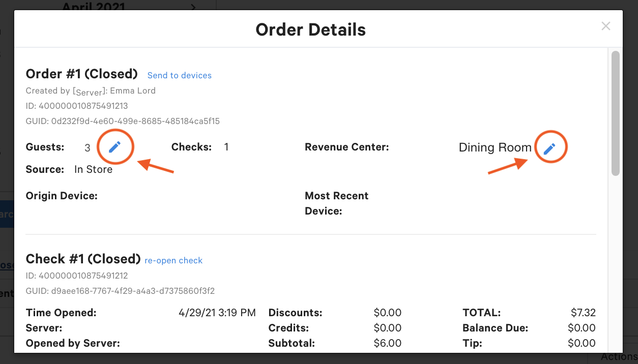The width and height of the screenshot is (638, 364).
Task: Click the 'Send to devices' link
Action: click(179, 75)
